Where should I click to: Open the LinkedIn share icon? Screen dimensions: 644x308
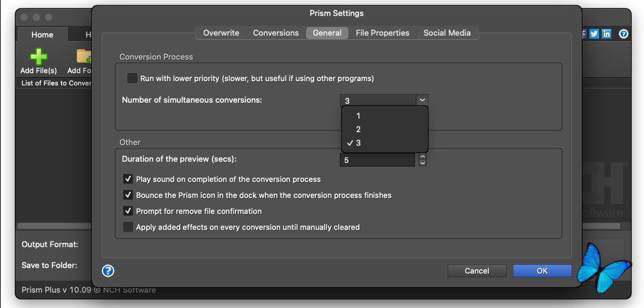(x=607, y=34)
